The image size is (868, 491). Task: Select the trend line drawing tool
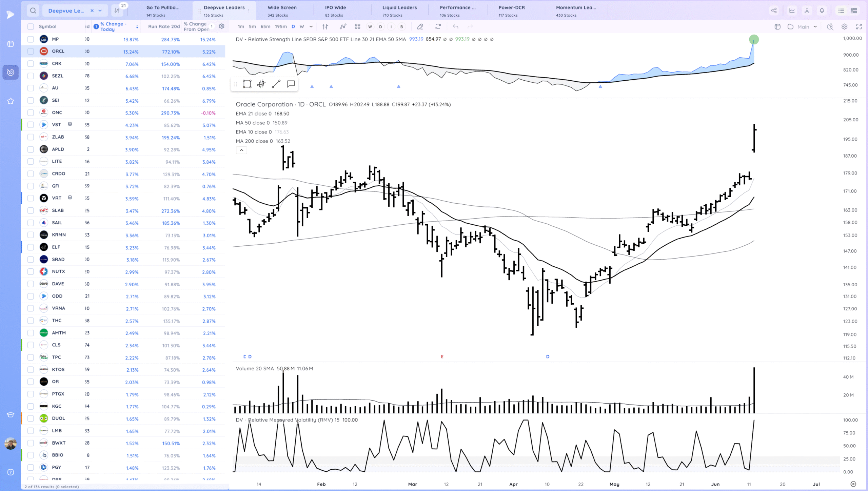(x=276, y=84)
